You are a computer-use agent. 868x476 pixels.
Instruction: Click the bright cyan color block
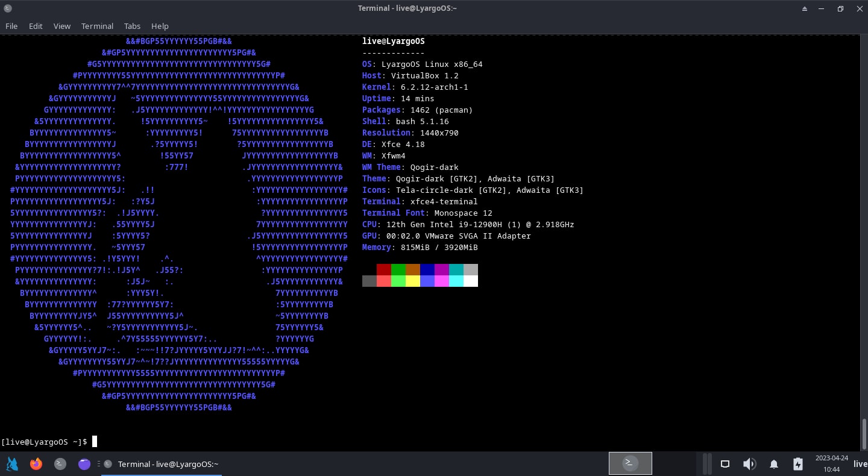point(456,281)
